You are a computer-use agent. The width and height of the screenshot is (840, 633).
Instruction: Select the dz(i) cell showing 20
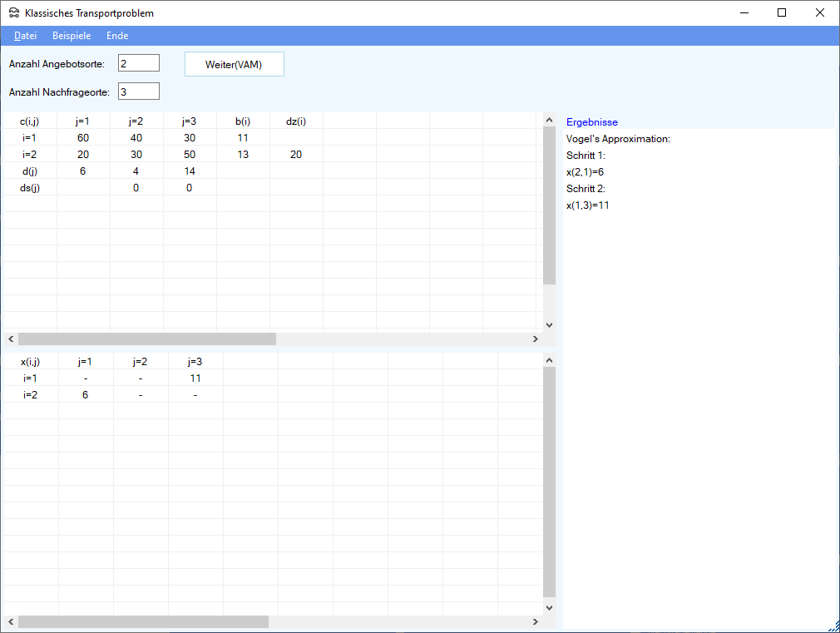(x=296, y=154)
